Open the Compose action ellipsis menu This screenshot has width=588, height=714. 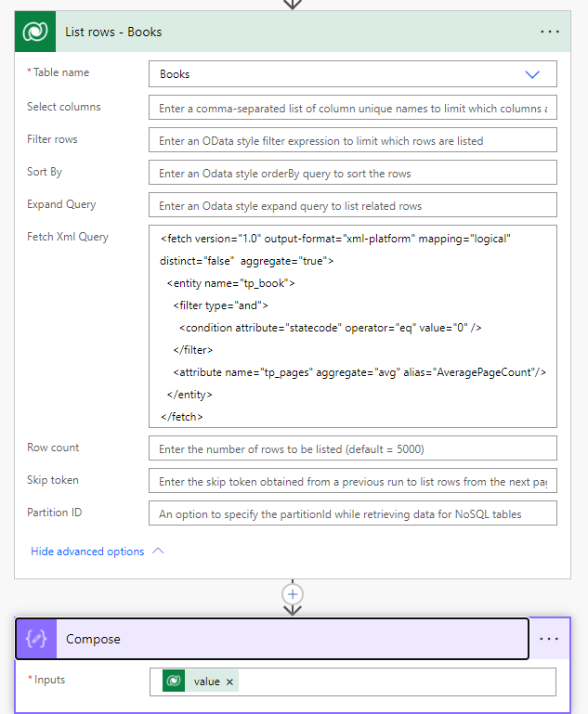pyautogui.click(x=550, y=639)
